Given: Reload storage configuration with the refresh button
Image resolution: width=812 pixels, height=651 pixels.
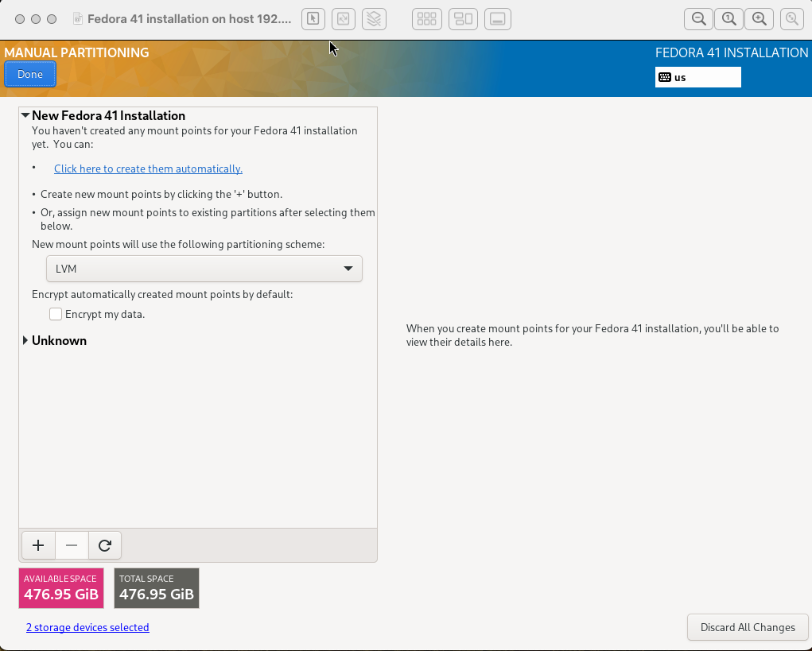Looking at the screenshot, I should [x=105, y=545].
